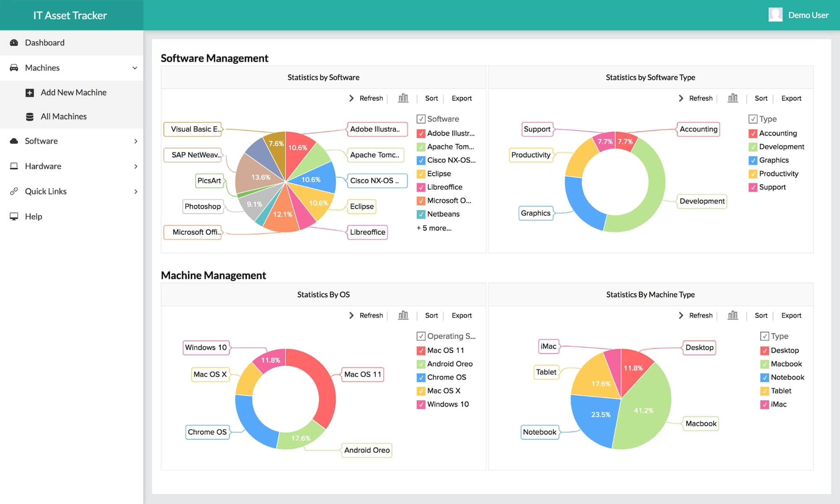Click the Demo User avatar icon

(x=775, y=15)
